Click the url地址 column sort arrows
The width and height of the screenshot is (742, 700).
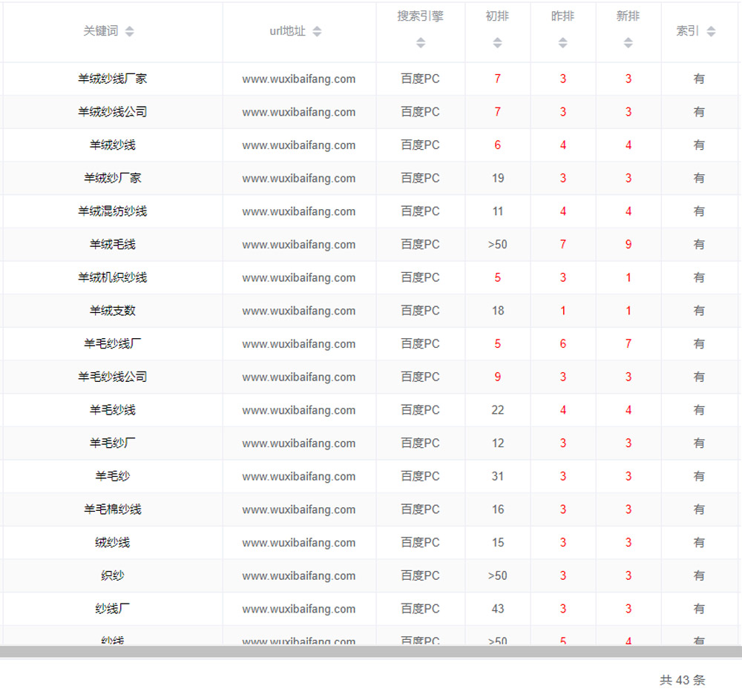[x=317, y=31]
